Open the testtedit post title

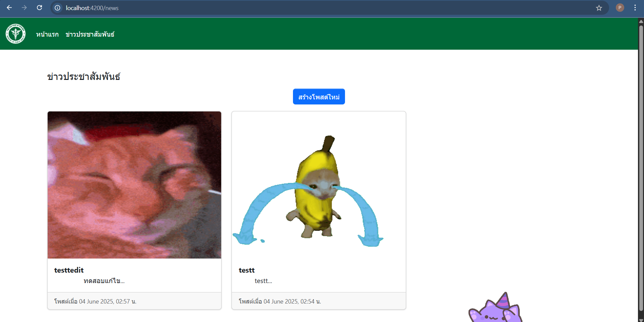coord(69,270)
